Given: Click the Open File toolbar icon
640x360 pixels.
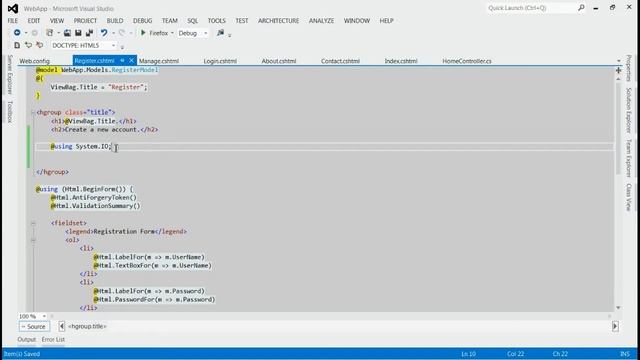Looking at the screenshot, I should point(67,33).
